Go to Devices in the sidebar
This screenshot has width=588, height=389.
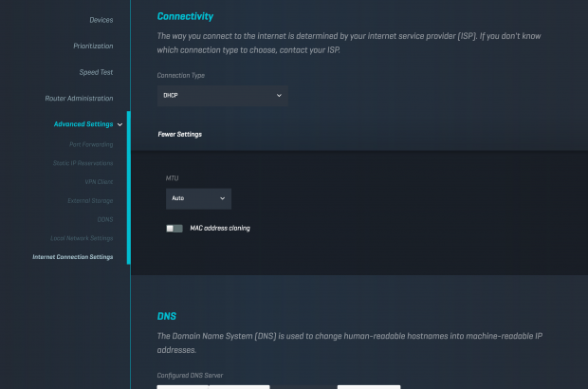coord(101,20)
